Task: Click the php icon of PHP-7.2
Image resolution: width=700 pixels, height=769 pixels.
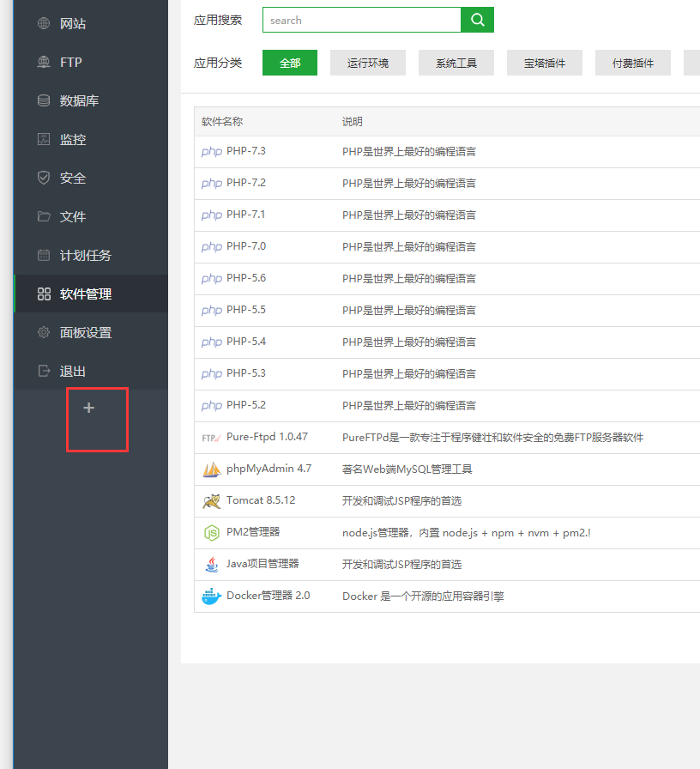Action: pos(212,184)
